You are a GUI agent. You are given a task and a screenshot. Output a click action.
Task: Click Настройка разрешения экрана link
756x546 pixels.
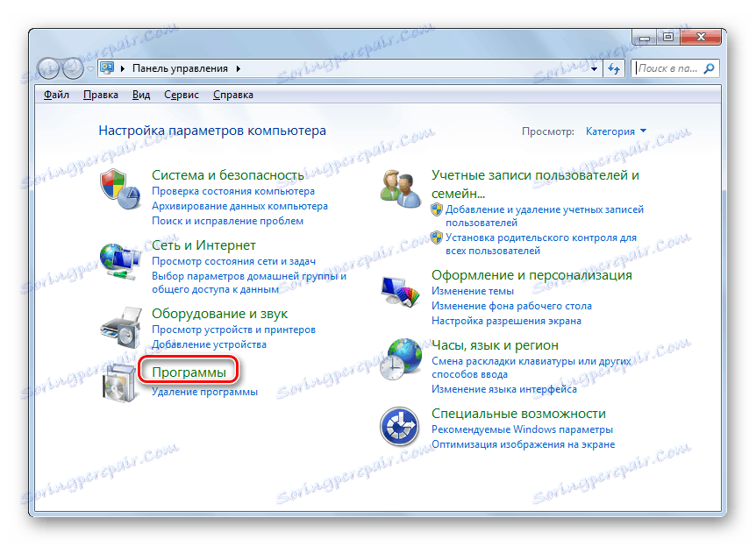point(506,321)
